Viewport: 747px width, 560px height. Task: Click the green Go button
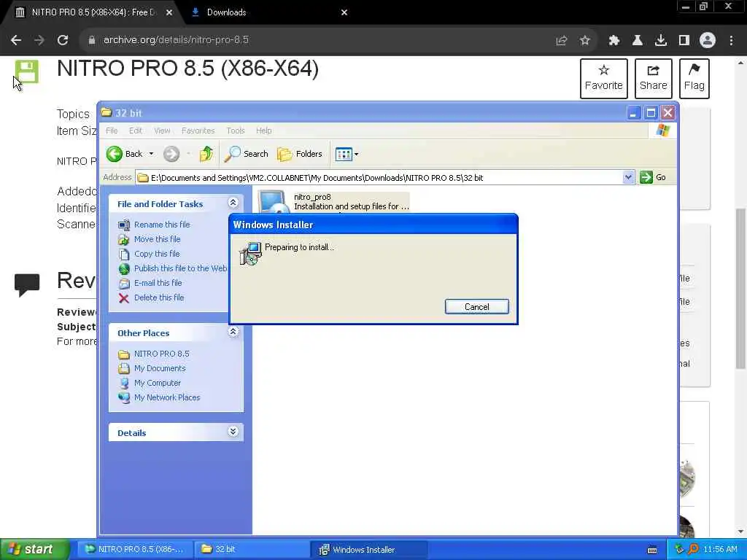653,178
